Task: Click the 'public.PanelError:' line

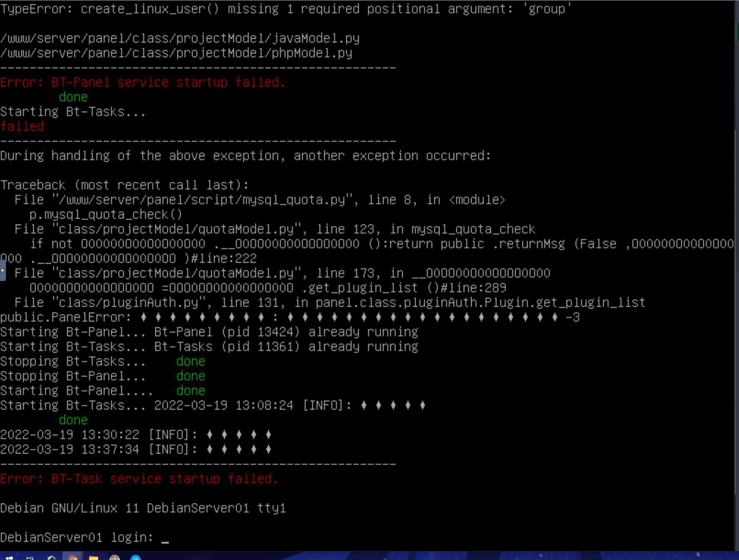Action: (290, 317)
